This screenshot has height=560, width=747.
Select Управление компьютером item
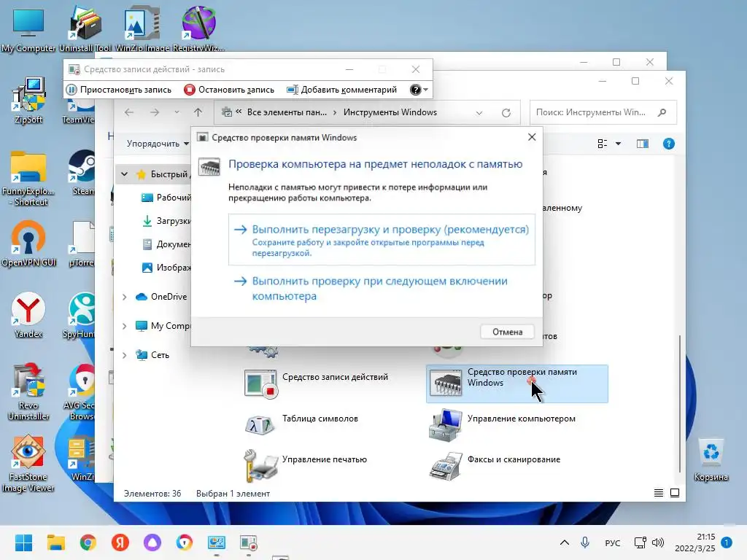click(x=503, y=424)
